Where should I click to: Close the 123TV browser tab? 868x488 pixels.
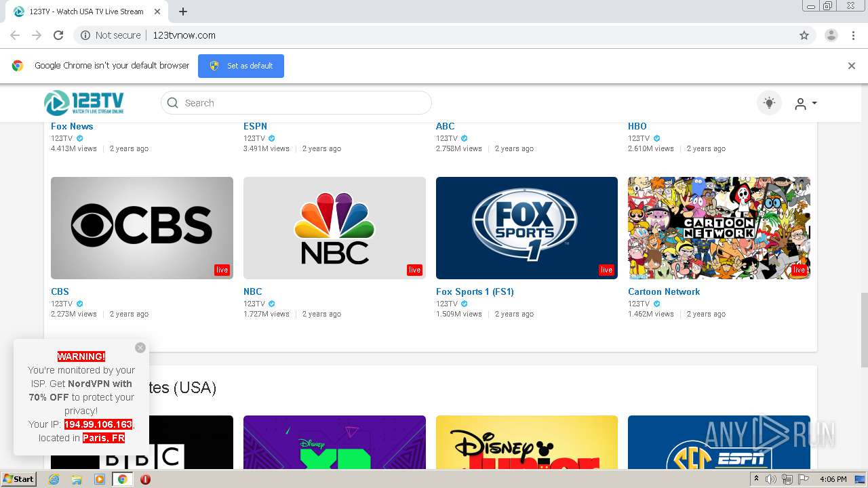[157, 12]
